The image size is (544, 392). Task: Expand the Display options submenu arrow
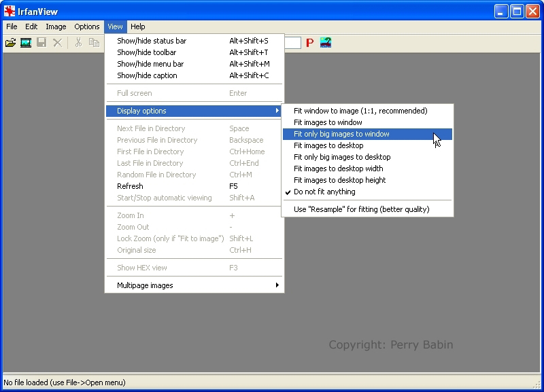pyautogui.click(x=277, y=111)
